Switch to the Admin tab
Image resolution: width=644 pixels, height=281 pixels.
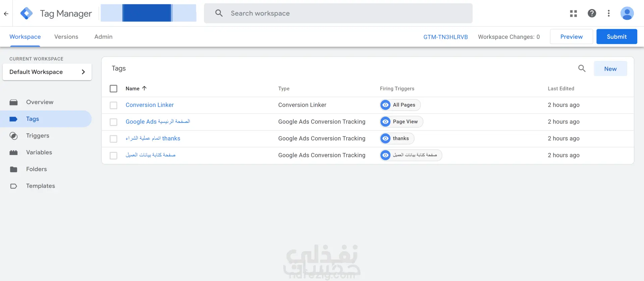103,37
